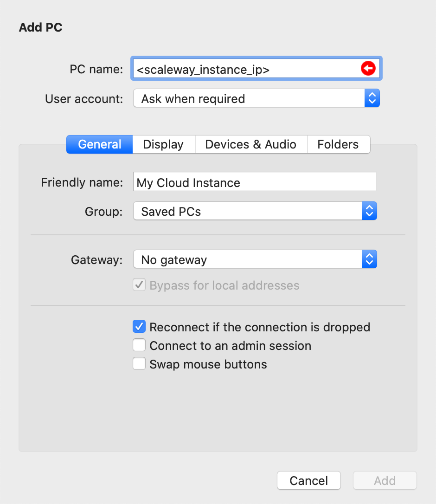The image size is (436, 504).
Task: Enable Connect to an admin session
Action: [140, 345]
